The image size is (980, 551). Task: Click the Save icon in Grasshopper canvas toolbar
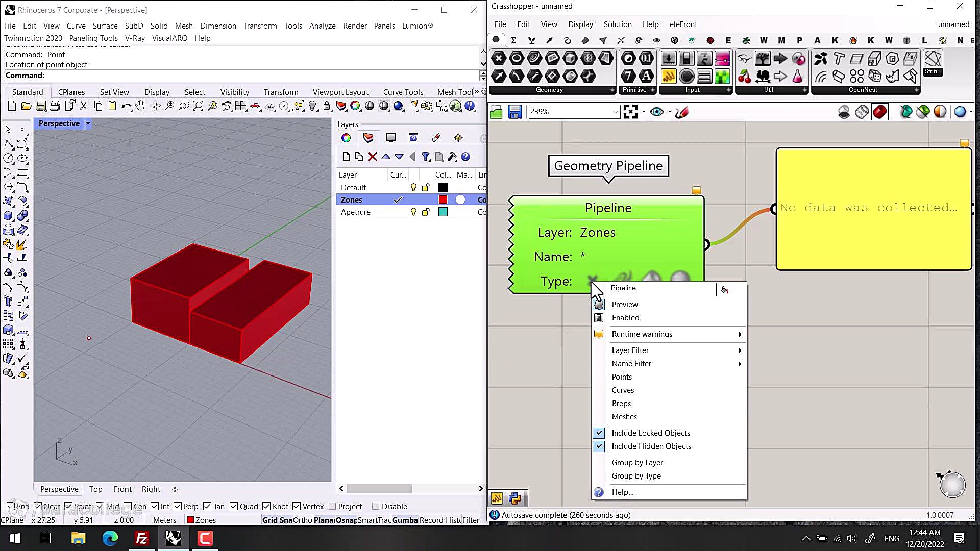[x=514, y=112]
